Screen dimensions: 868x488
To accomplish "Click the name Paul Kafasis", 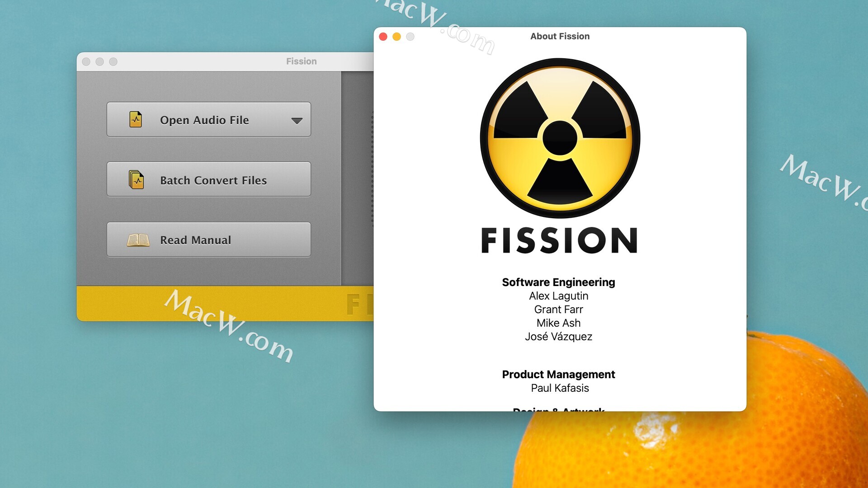I will pos(560,388).
